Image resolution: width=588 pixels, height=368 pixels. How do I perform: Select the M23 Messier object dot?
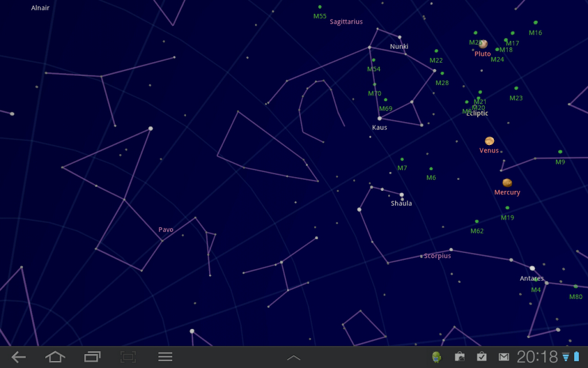coord(516,88)
